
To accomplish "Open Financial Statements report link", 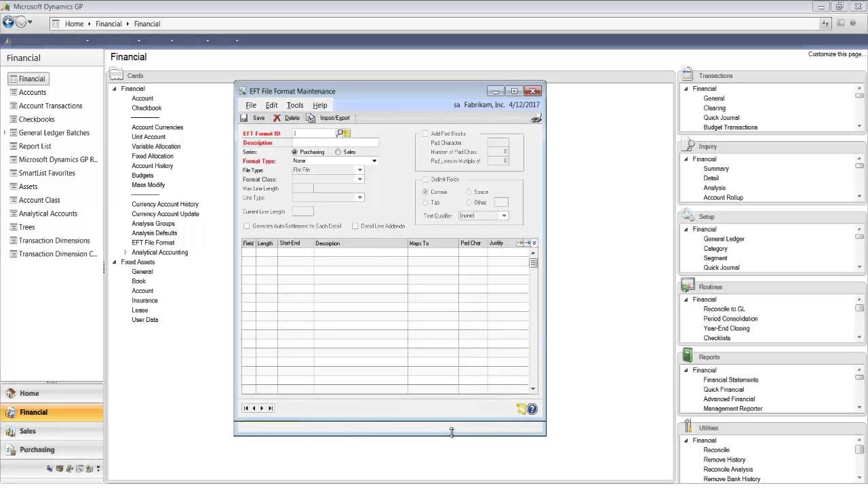I will click(x=731, y=380).
